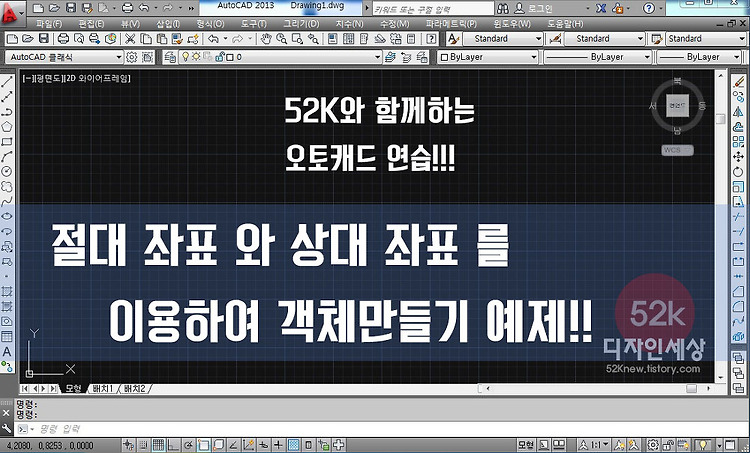Click the ViewCube top face

[x=677, y=105]
